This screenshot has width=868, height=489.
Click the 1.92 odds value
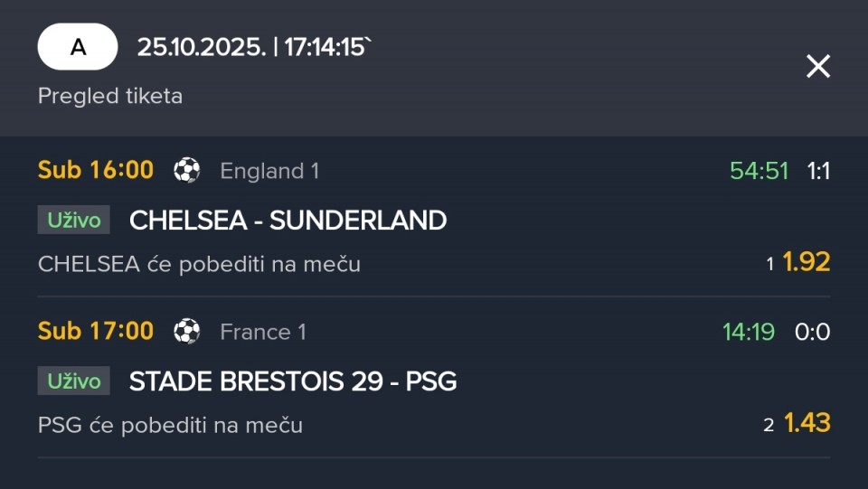(806, 262)
